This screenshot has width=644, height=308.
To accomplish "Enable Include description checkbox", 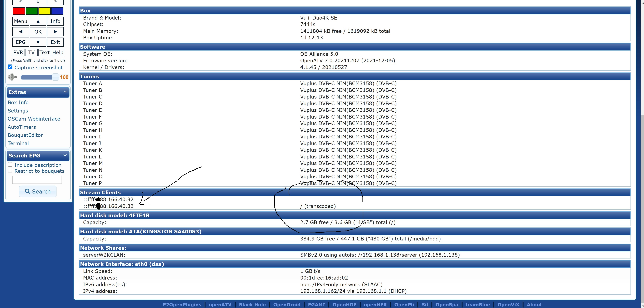I will [10, 164].
